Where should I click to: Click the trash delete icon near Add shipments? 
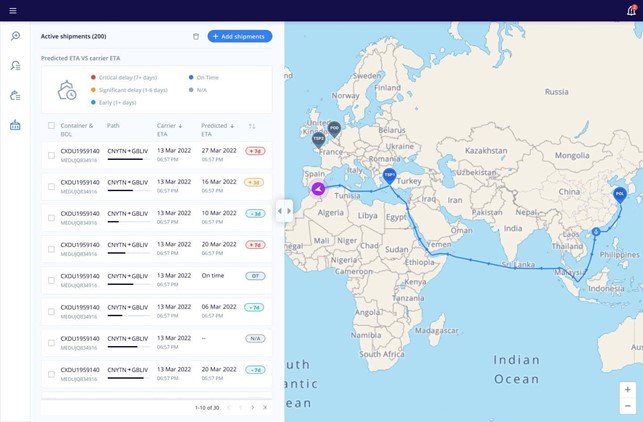[x=196, y=37]
